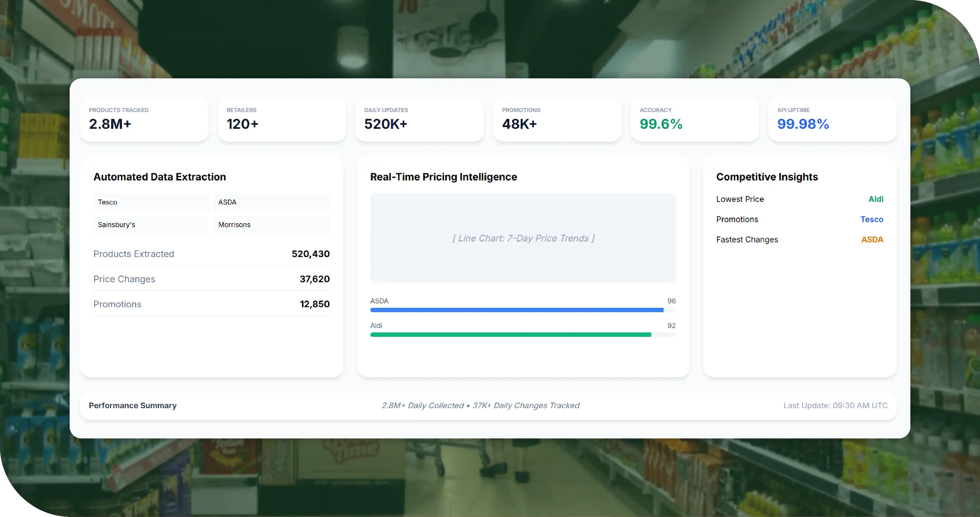980x517 pixels.
Task: Select the ASDA retailer chip under Automated Data Extraction
Action: coord(271,202)
